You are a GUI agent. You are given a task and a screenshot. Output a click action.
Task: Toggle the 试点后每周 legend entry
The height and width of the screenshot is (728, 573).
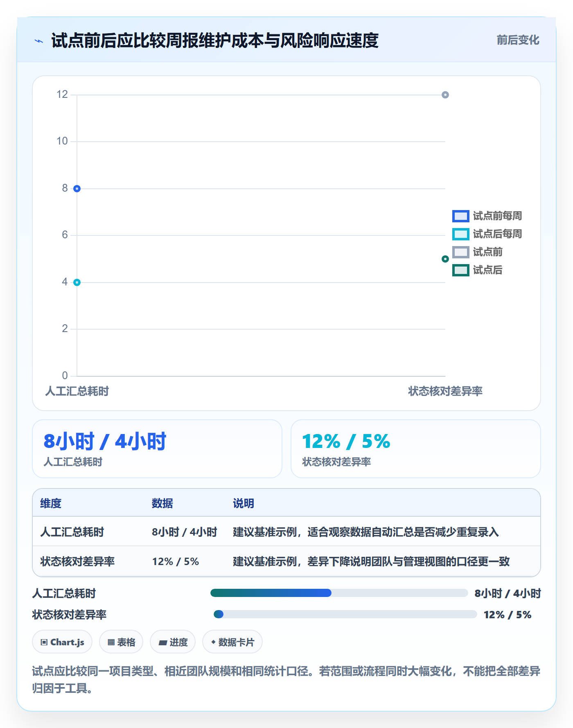click(487, 234)
